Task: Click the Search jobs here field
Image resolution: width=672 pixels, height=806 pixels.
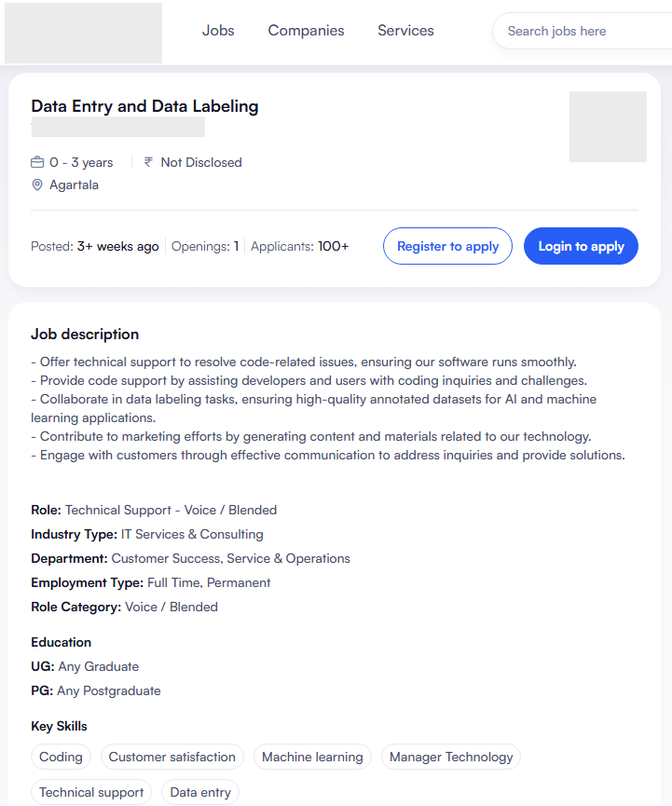Action: (x=583, y=31)
